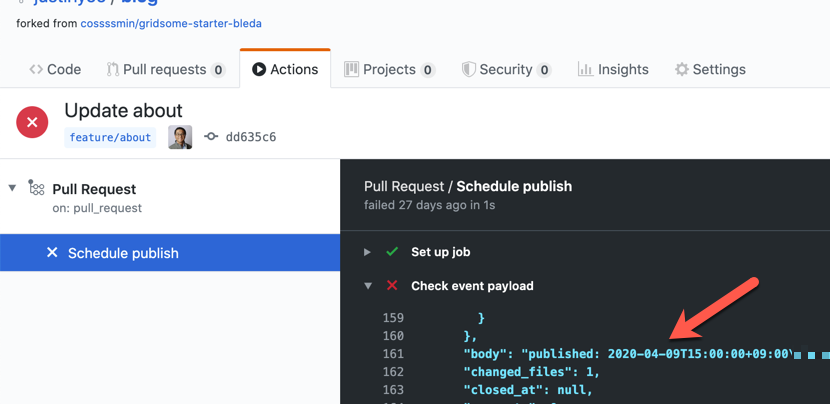830x404 pixels.
Task: Click the Settings gear icon
Action: pos(682,69)
